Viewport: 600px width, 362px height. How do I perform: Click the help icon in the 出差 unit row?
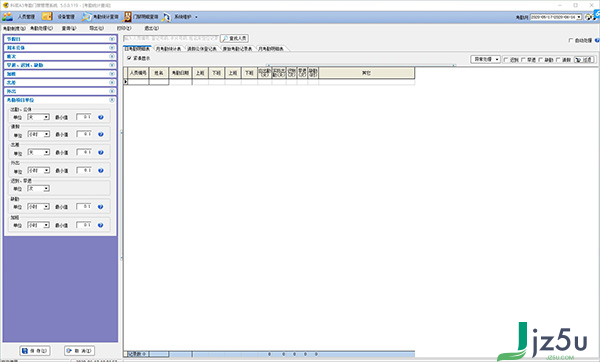tap(101, 152)
